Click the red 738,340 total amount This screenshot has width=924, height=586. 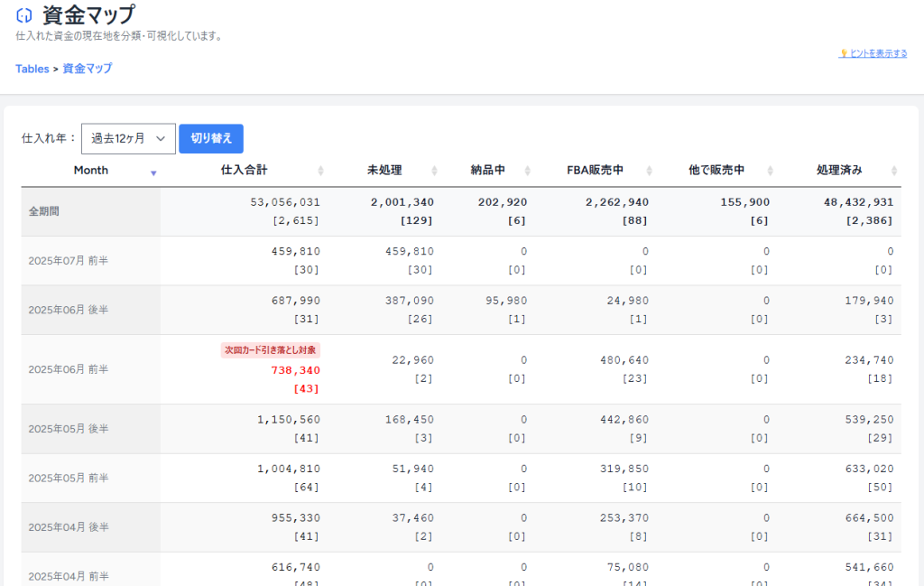click(x=295, y=370)
